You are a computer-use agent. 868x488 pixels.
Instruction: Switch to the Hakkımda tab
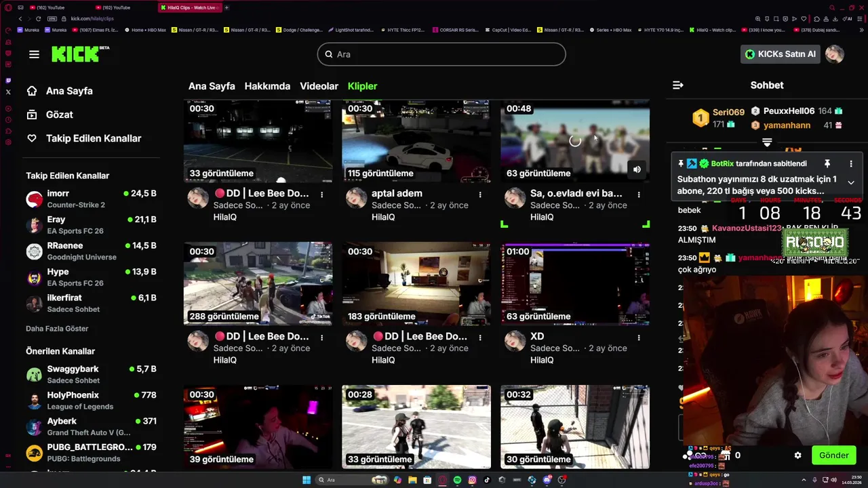click(x=267, y=86)
